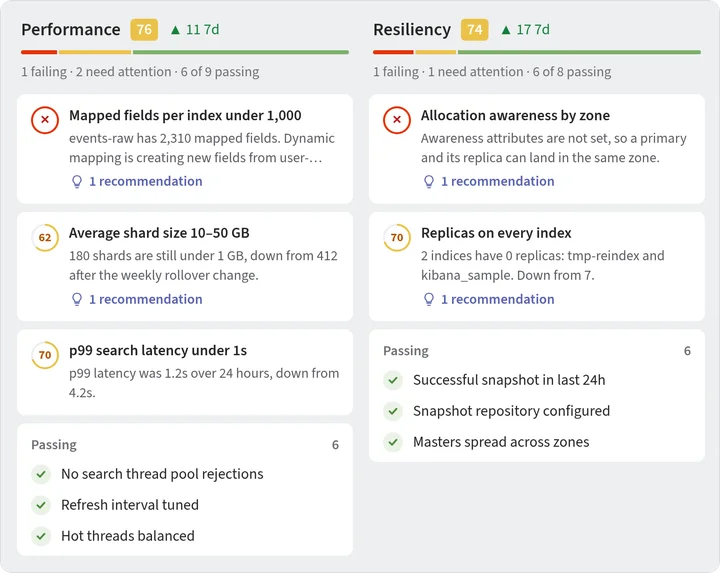Open the 'Mapped fields per index under 1,000' title
Screen dimensions: 720x573
coord(185,116)
